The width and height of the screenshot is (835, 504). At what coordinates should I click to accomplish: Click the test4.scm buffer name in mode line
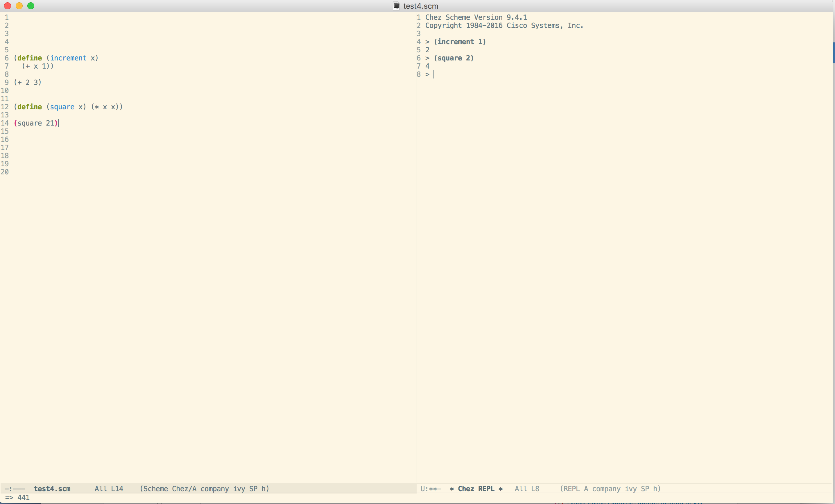point(52,488)
